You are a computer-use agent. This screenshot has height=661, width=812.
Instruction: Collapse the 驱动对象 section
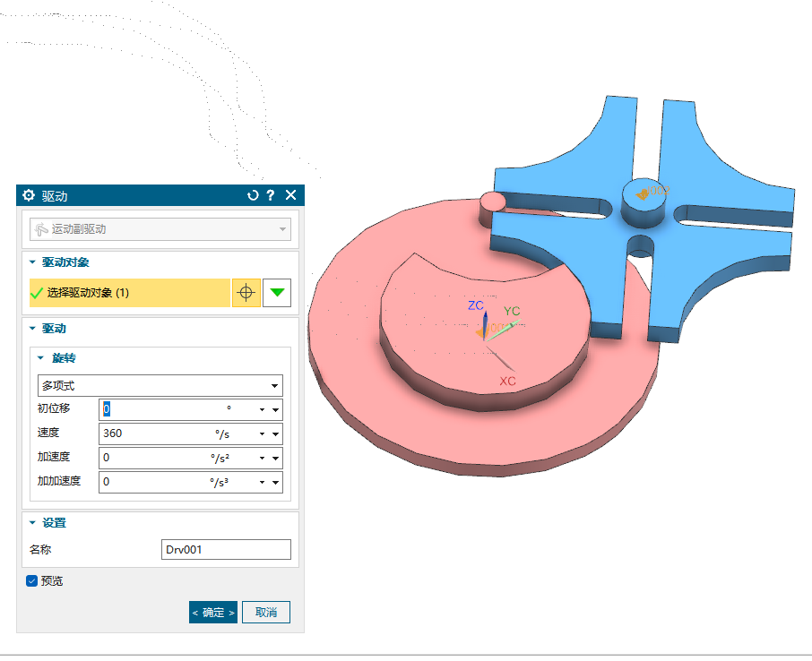click(x=33, y=262)
